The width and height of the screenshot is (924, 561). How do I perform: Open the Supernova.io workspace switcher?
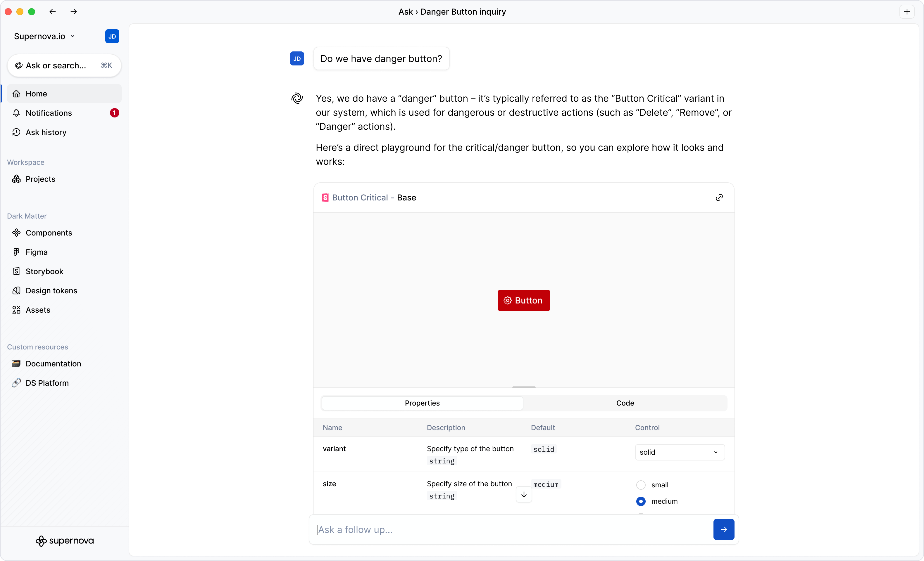pyautogui.click(x=44, y=36)
